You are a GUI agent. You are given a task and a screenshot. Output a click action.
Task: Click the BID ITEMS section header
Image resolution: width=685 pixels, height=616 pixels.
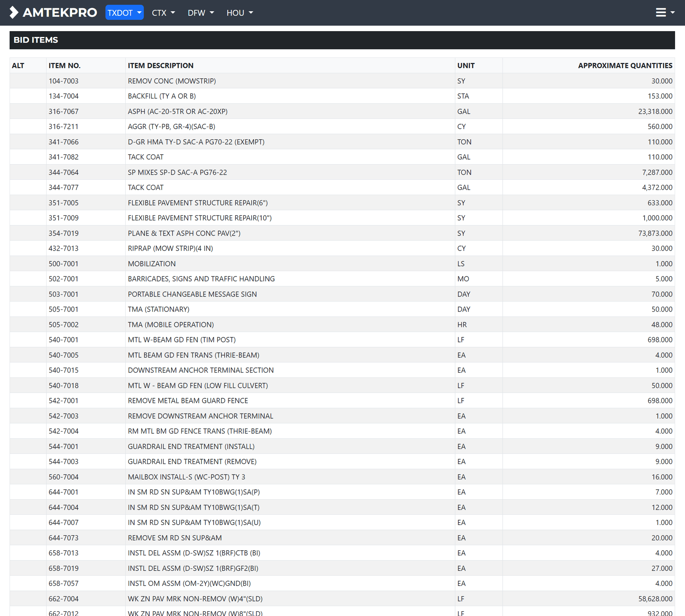(36, 40)
